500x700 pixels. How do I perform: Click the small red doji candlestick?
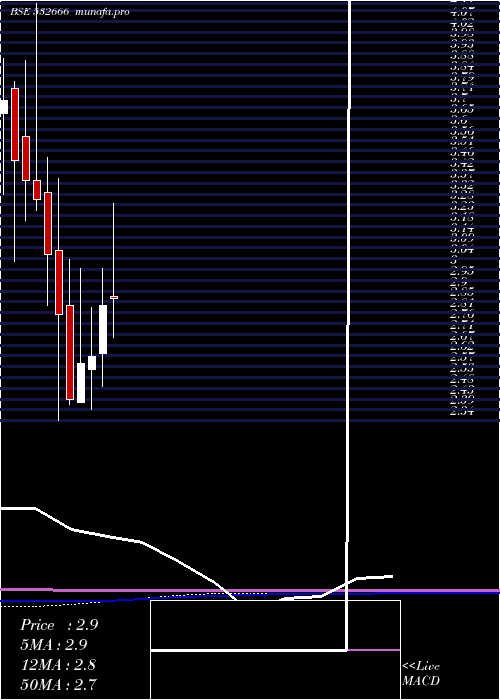tap(114, 297)
